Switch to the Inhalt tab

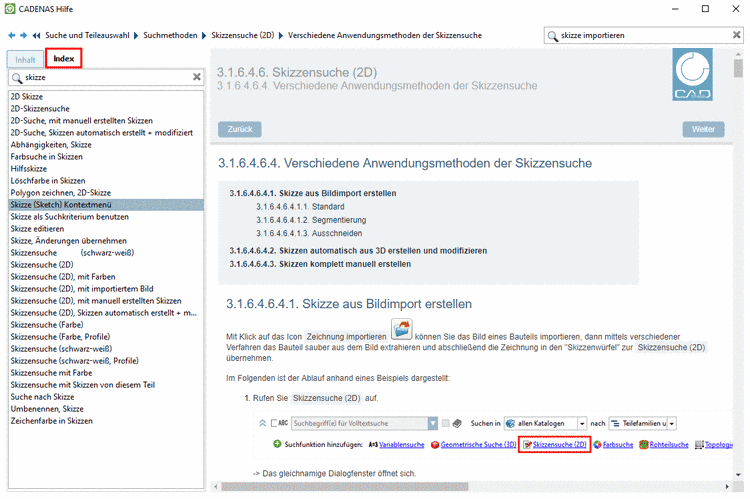pyautogui.click(x=25, y=60)
